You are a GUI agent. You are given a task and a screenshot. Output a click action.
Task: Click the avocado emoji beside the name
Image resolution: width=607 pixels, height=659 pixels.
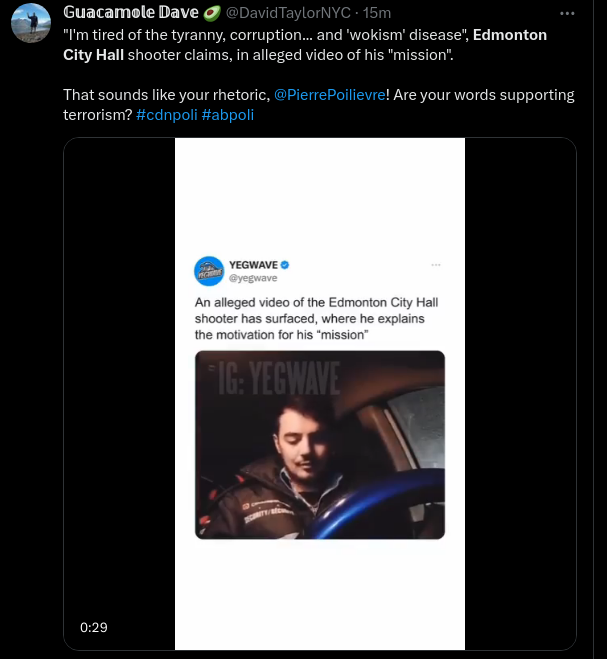212,12
